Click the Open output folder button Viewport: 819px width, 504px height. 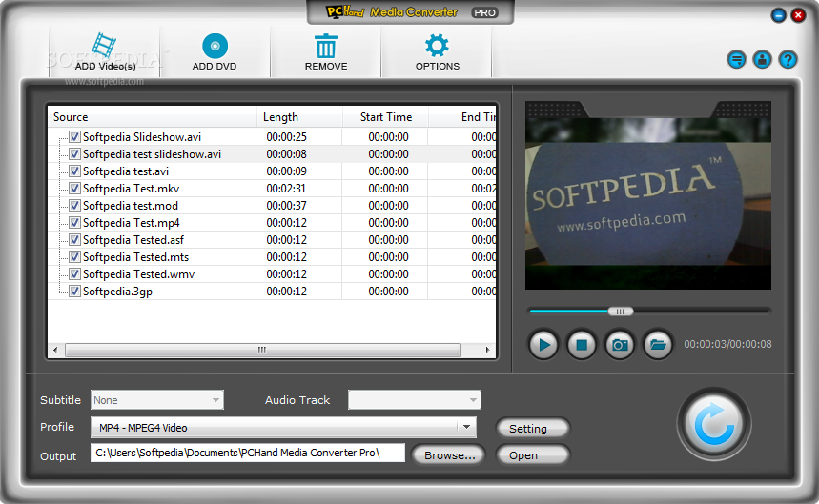coord(532,455)
